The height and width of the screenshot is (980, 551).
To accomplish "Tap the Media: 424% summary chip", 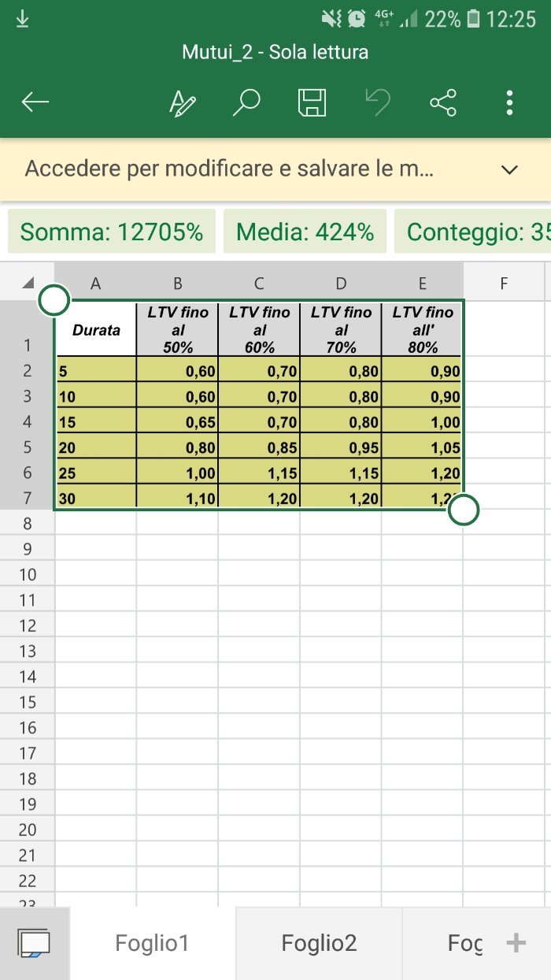I will [305, 232].
